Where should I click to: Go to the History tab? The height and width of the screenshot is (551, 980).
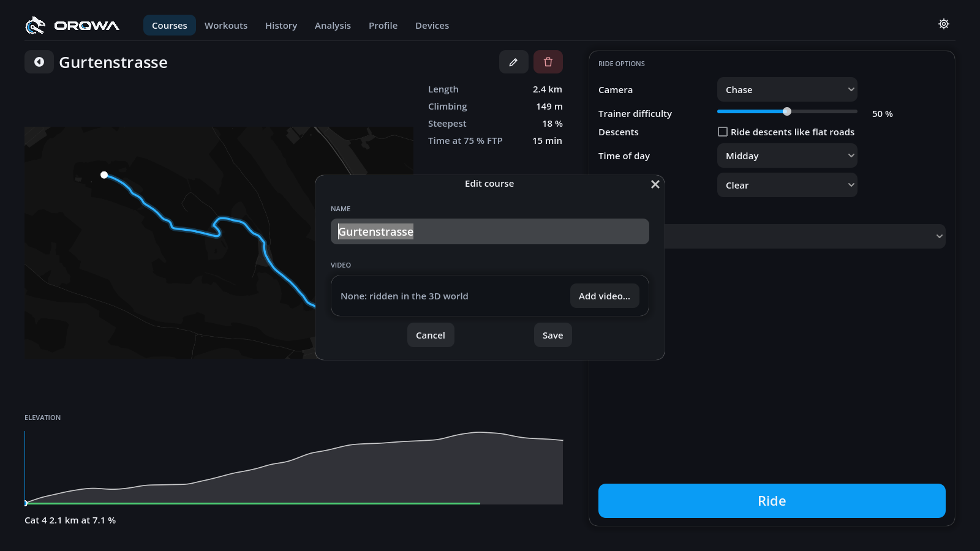click(x=281, y=25)
